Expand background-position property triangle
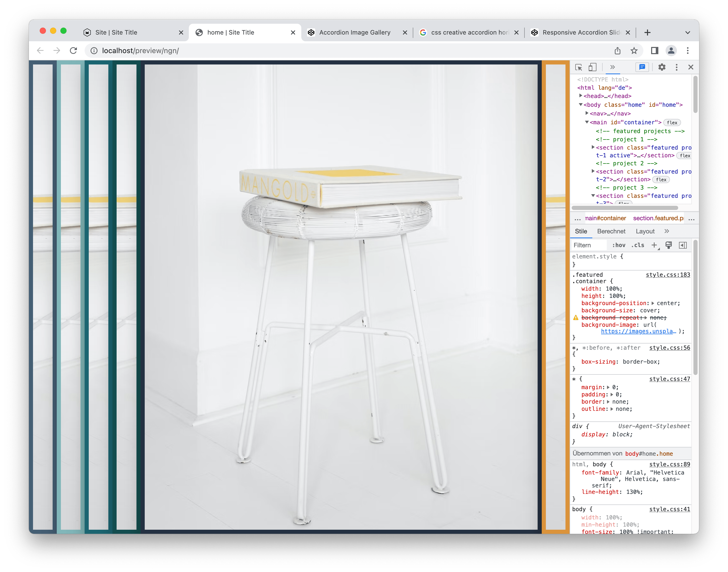Viewport: 728px width, 572px height. [x=653, y=304]
